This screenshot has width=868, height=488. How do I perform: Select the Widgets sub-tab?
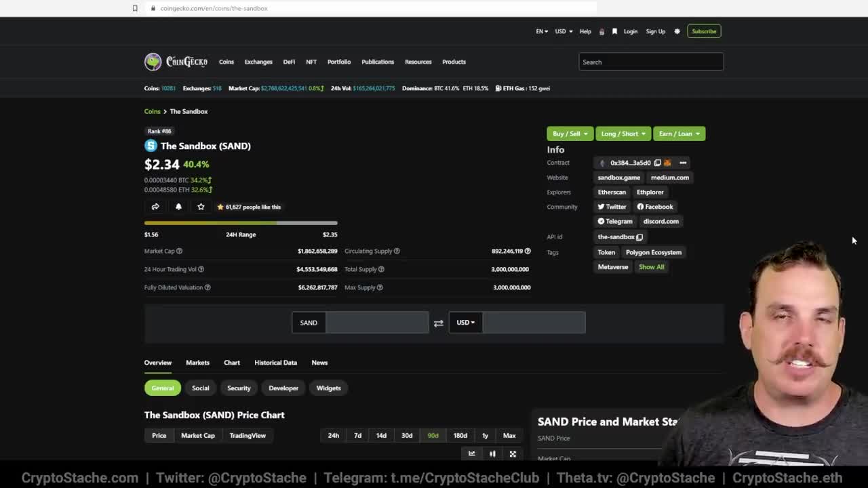328,388
